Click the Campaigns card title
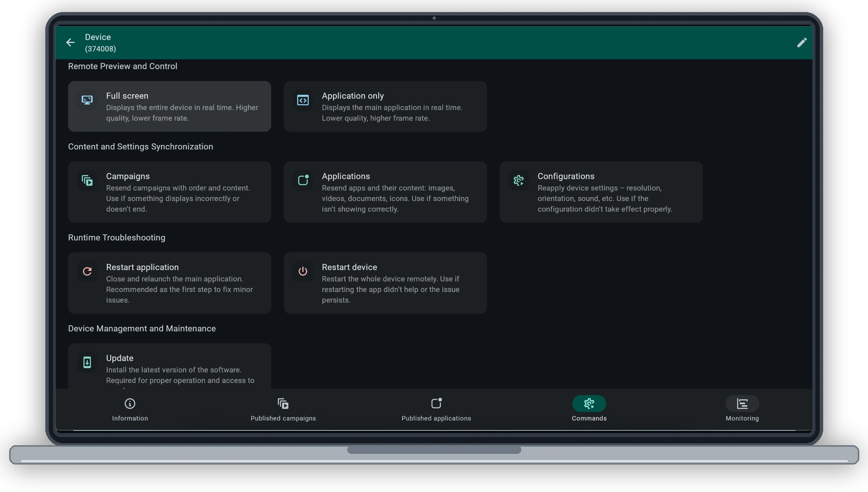 128,177
